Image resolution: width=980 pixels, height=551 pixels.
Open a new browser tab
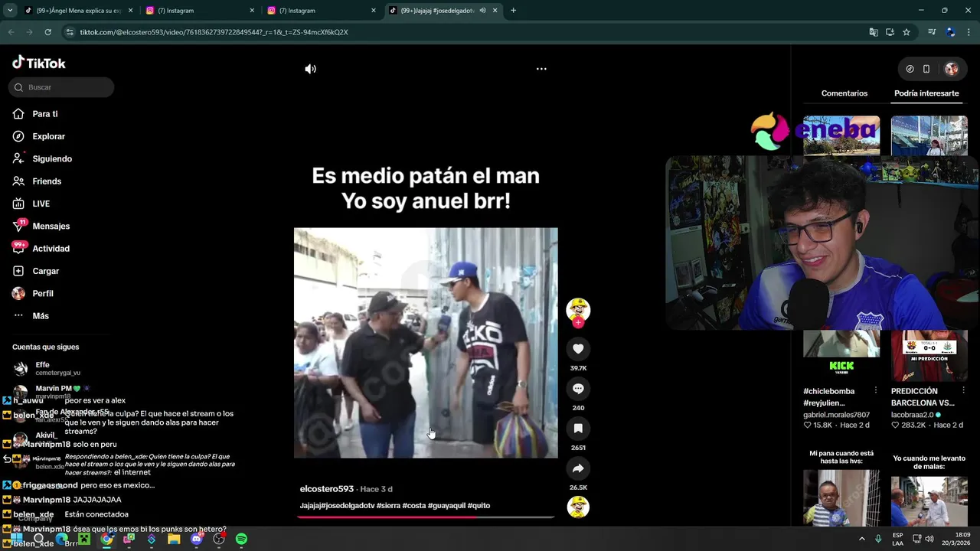coord(513,11)
